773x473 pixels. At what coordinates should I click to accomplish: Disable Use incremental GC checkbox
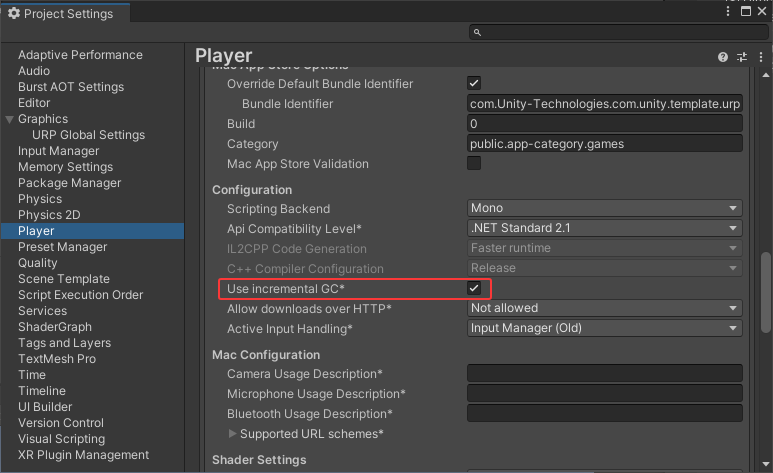tap(474, 288)
